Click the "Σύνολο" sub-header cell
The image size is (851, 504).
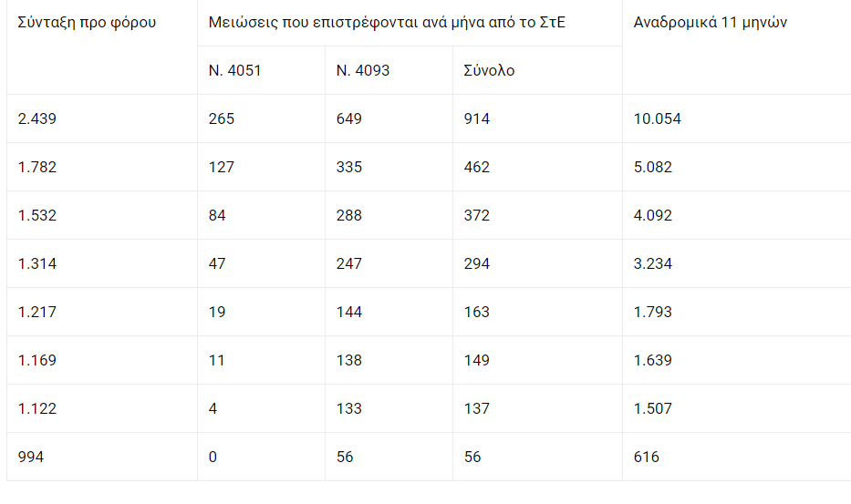point(489,70)
